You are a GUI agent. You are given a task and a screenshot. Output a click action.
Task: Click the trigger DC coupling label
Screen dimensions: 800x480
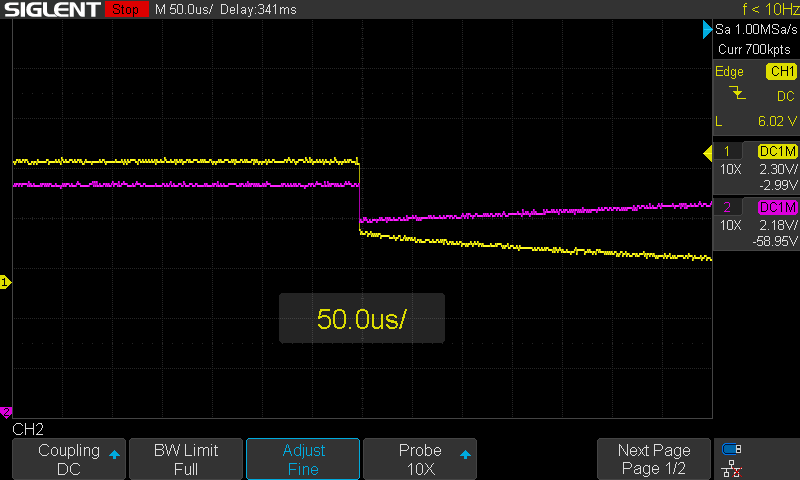tap(785, 96)
